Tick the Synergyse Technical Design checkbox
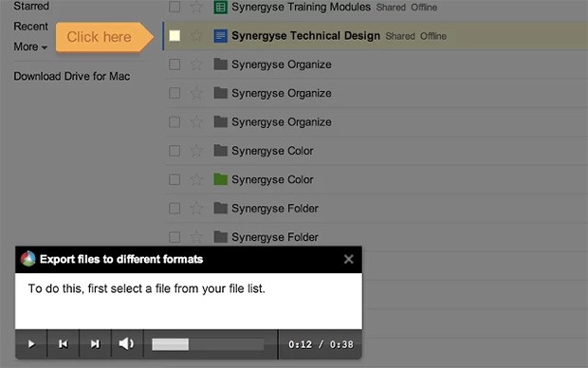Viewport: 588px width, 368px height. click(x=175, y=36)
